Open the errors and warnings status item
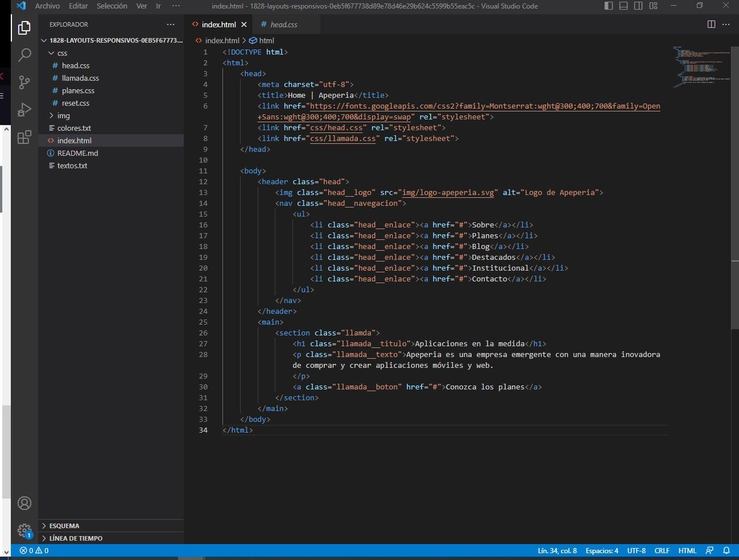Viewport: 739px width, 560px height. click(x=34, y=550)
